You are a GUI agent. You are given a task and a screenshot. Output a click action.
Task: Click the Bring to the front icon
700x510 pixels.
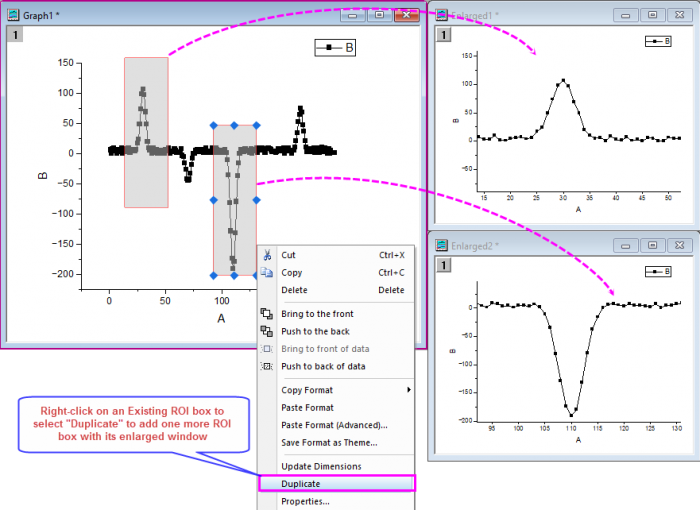(x=267, y=314)
